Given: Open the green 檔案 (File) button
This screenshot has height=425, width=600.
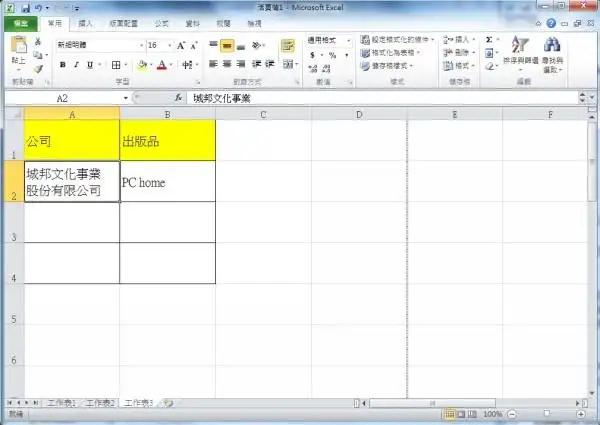Looking at the screenshot, I should 20,22.
